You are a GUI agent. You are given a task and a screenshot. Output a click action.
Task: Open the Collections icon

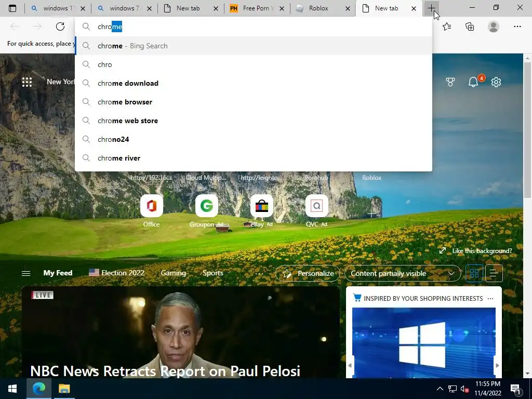[470, 26]
